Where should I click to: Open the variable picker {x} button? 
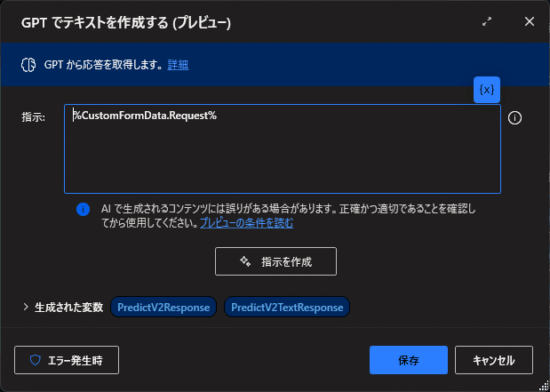pos(487,90)
